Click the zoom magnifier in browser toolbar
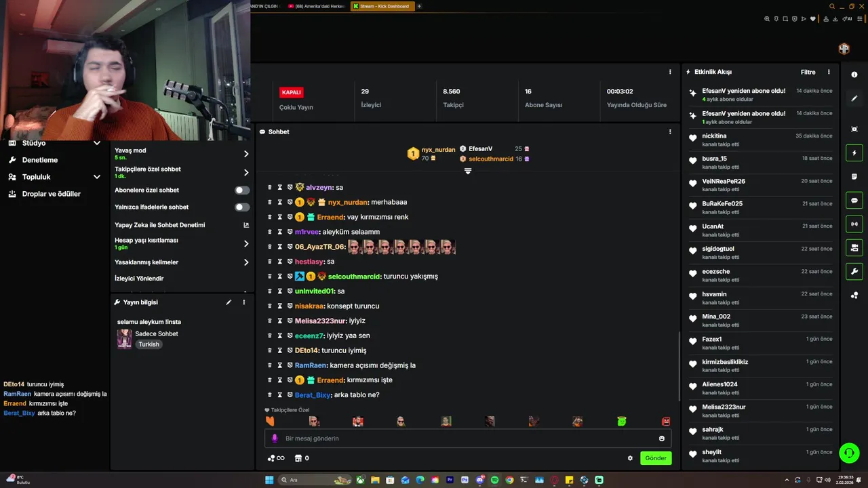868x488 pixels. [767, 19]
